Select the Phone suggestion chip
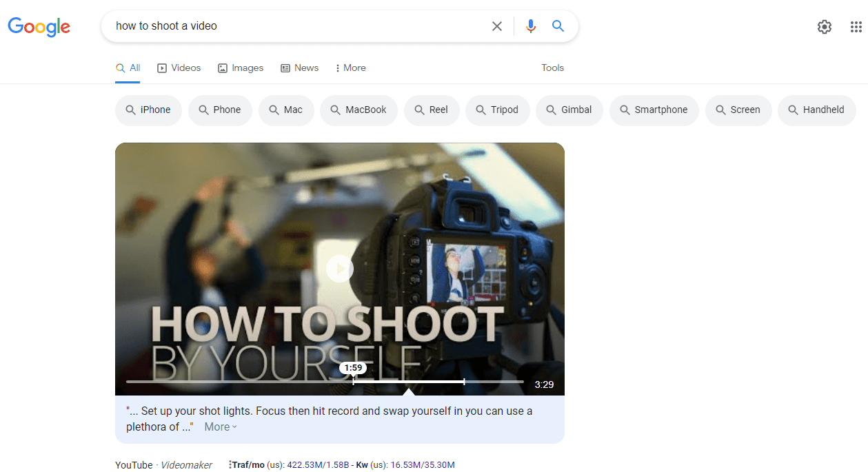This screenshot has width=868, height=472. [220, 110]
